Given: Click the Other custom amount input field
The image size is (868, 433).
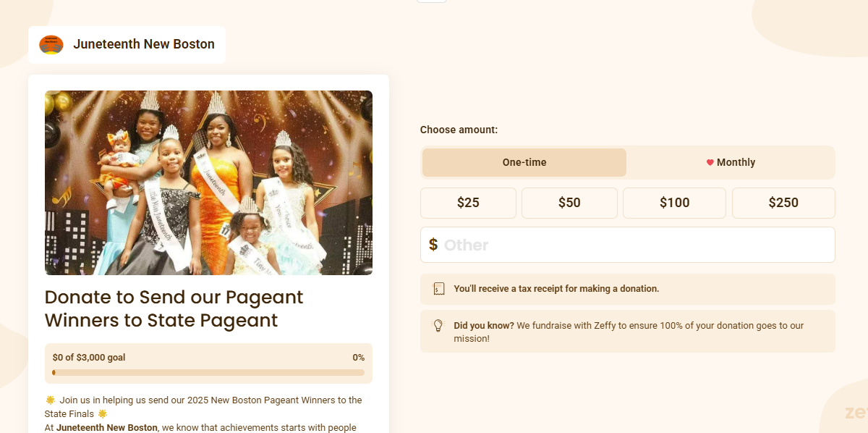Looking at the screenshot, I should coord(637,245).
